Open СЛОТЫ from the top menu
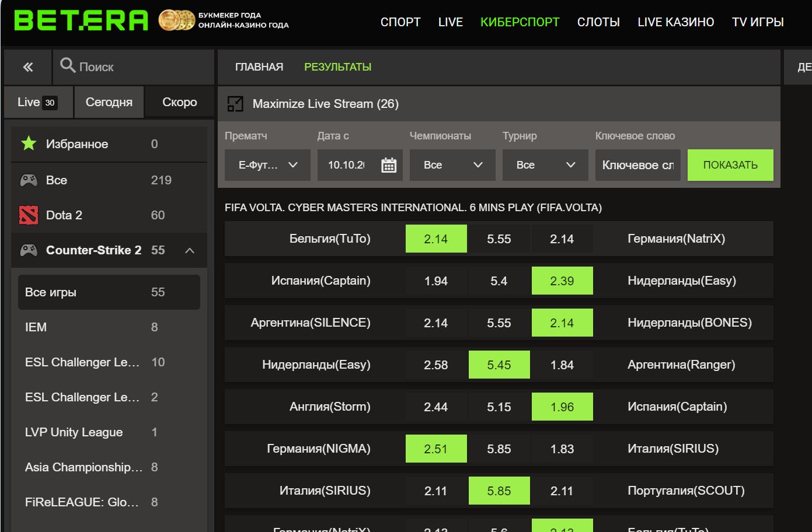The image size is (812, 532). point(598,22)
